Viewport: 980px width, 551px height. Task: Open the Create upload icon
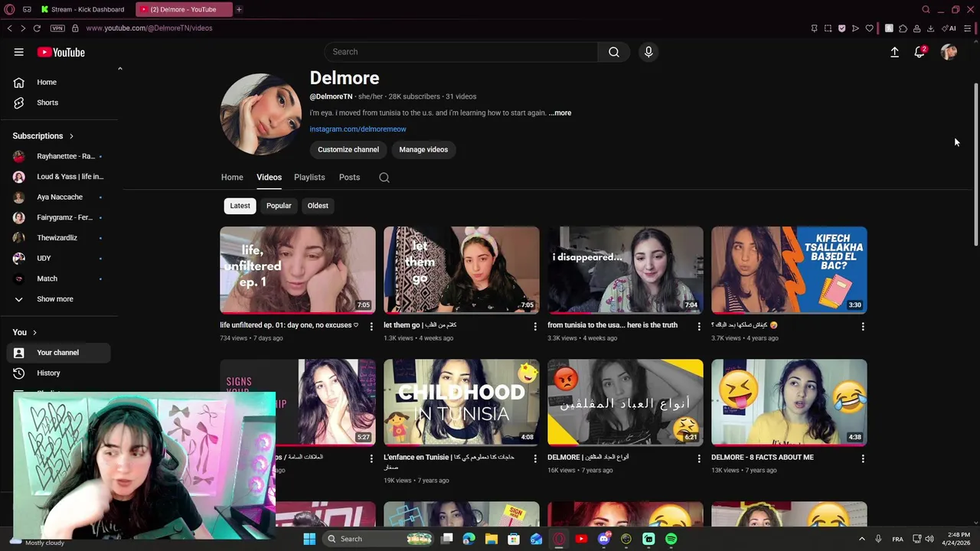pos(894,52)
